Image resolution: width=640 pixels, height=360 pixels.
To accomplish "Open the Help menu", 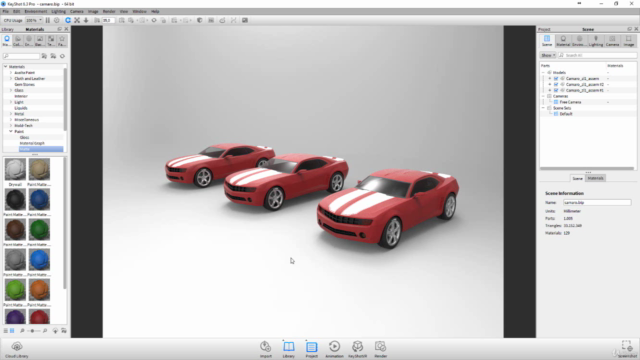I will 155,11.
